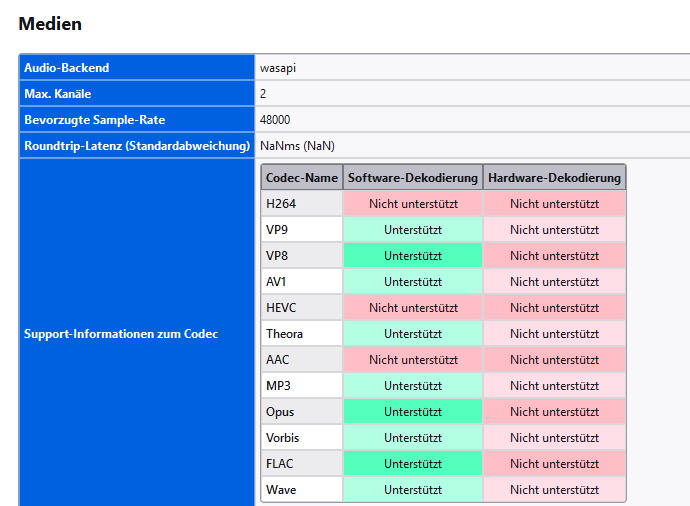The image size is (690, 506).
Task: Select the NaNms (NaN) latency value
Action: 297,146
